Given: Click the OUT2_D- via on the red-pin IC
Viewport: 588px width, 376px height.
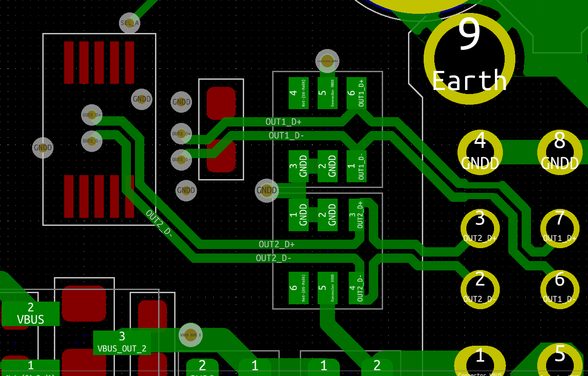Looking at the screenshot, I should (x=92, y=141).
